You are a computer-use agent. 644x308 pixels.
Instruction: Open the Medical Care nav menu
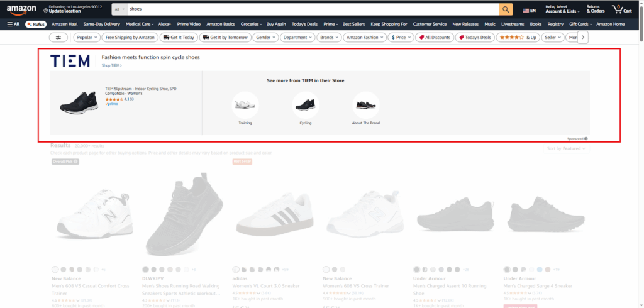[140, 25]
